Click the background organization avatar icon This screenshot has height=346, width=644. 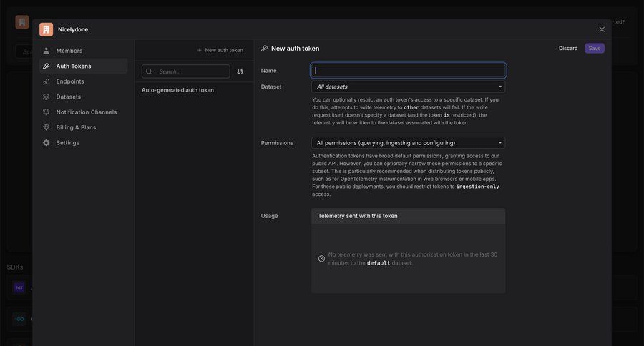click(22, 21)
